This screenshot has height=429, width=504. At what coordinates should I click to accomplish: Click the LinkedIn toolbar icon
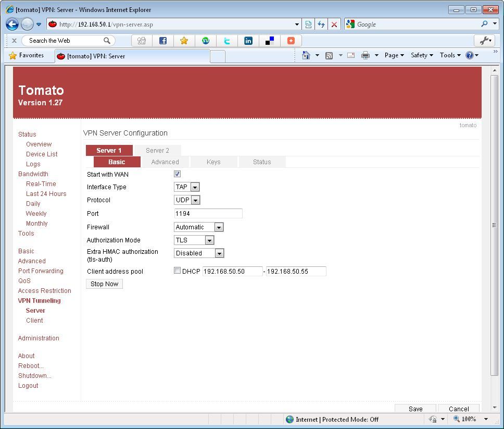(x=248, y=41)
